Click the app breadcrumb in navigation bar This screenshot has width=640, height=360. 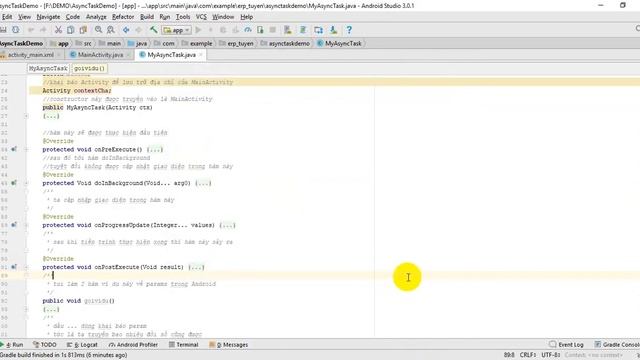coord(59,43)
